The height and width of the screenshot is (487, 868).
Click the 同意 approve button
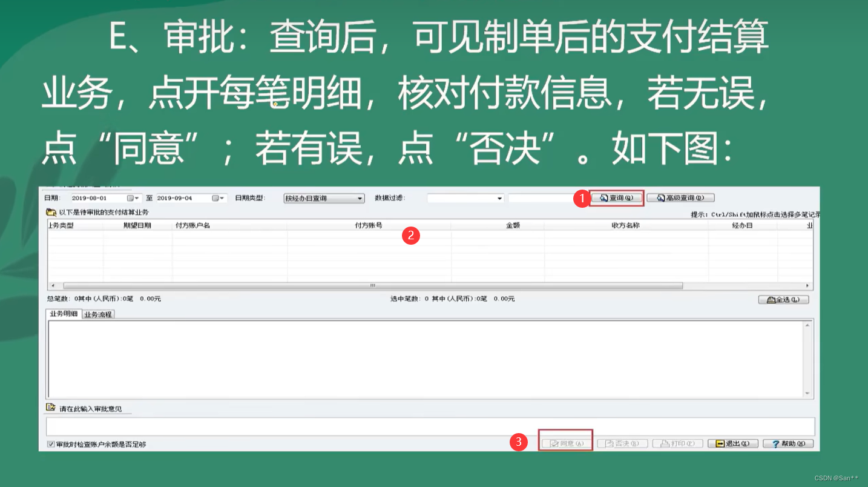click(x=566, y=444)
